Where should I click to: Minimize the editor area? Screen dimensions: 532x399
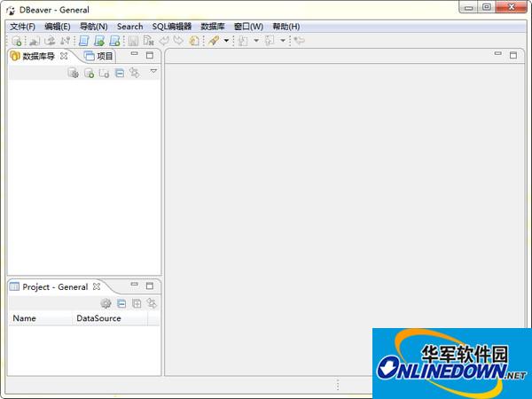point(498,53)
